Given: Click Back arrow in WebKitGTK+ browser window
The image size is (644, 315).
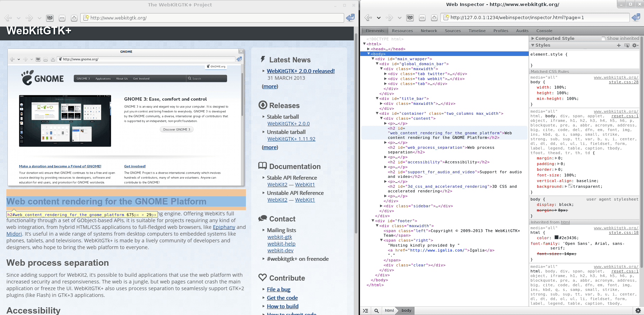Looking at the screenshot, I should click(x=8, y=18).
